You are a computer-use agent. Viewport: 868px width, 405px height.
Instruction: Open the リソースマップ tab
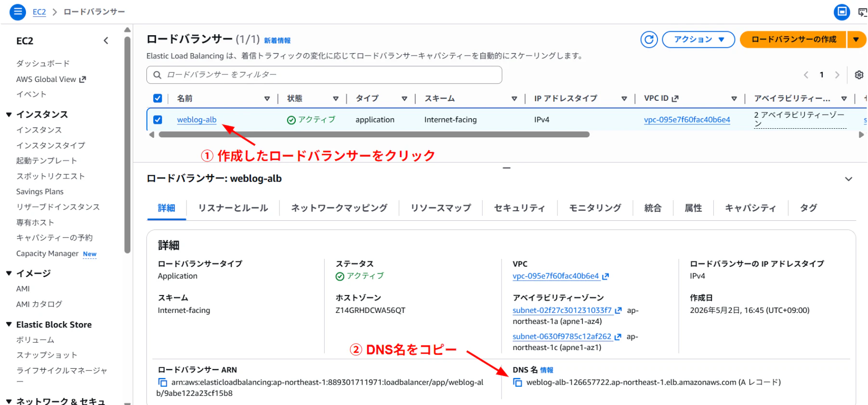(x=441, y=208)
